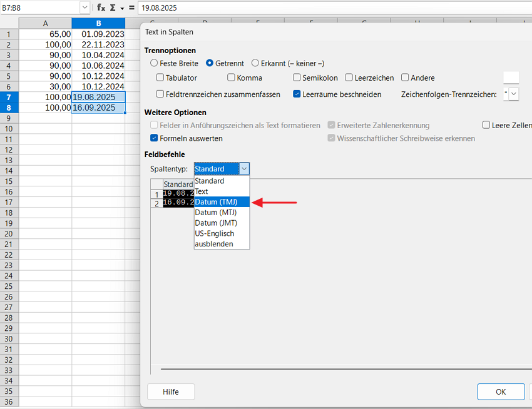The width and height of the screenshot is (532, 409).
Task: Click in the formula input line
Action: click(332, 8)
